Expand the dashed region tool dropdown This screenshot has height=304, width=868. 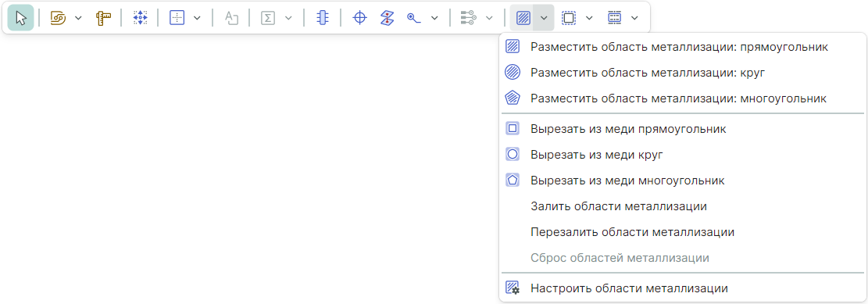pos(589,18)
